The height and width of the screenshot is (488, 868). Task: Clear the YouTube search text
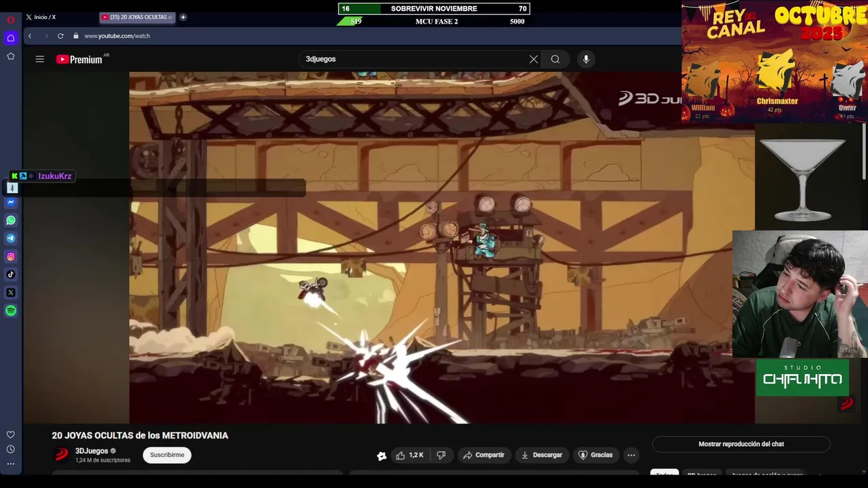point(534,59)
